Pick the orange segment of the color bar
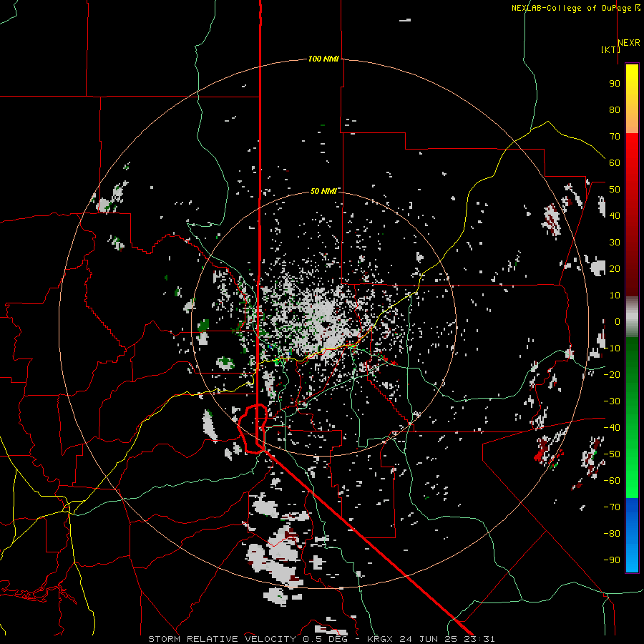 pos(632,121)
